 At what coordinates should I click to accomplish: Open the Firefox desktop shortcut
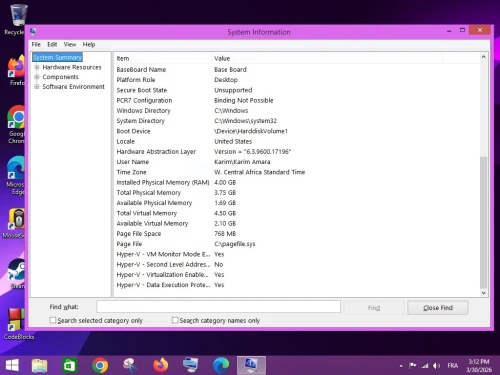17,70
